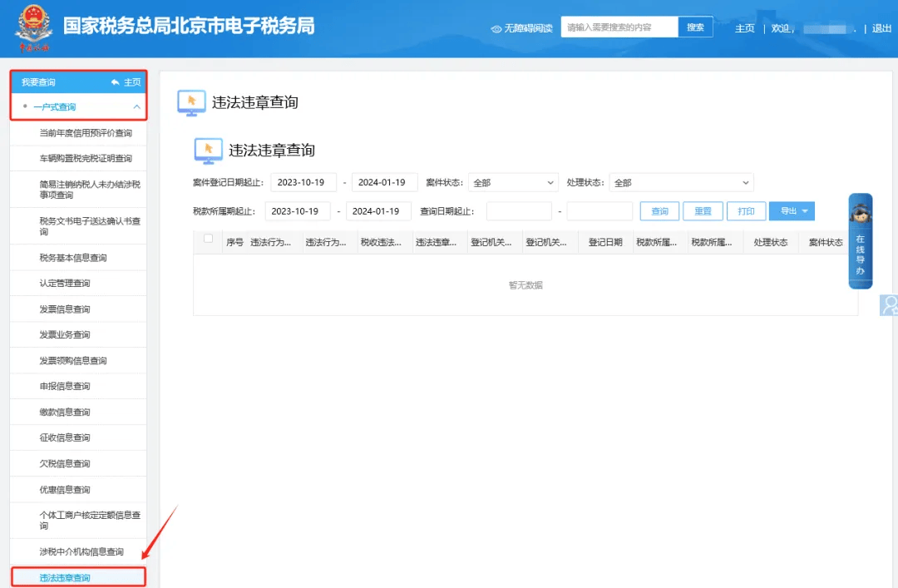Click 无障碍阅读 link text

coord(528,28)
